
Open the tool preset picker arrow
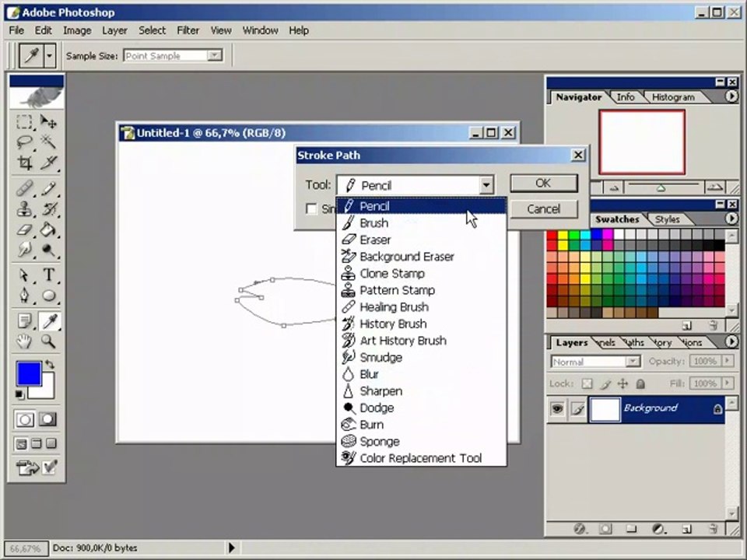pyautogui.click(x=49, y=56)
